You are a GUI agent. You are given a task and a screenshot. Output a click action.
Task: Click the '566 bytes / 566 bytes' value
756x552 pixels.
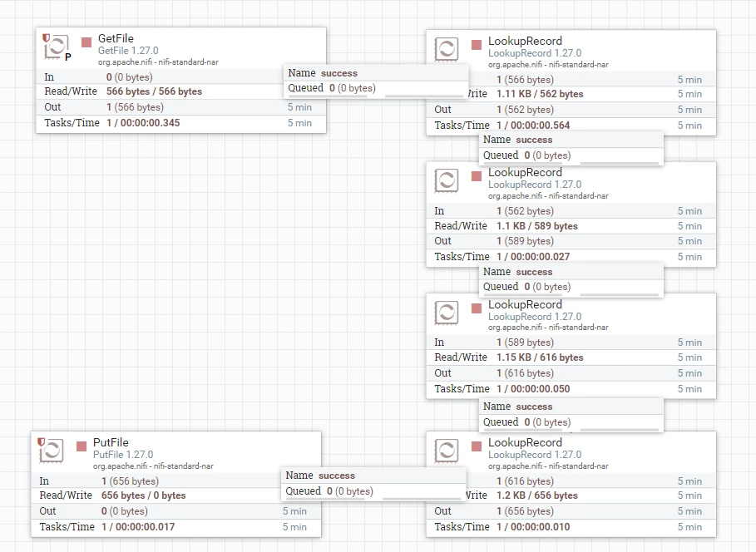point(155,91)
